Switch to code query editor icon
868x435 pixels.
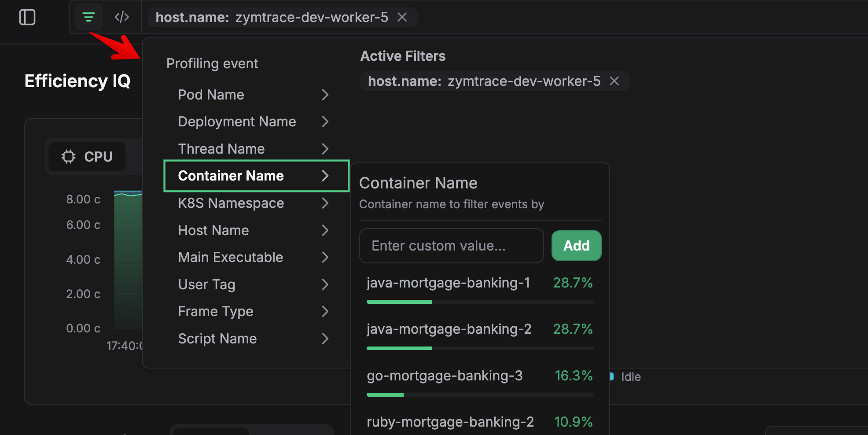pos(121,17)
